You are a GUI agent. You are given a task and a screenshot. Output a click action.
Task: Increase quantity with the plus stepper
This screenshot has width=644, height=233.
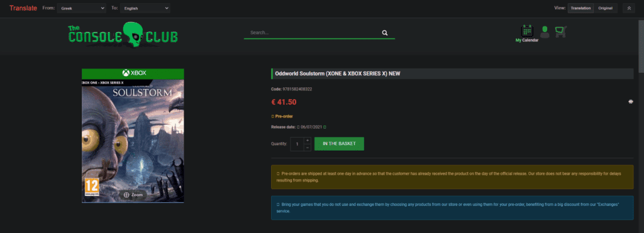click(x=308, y=140)
